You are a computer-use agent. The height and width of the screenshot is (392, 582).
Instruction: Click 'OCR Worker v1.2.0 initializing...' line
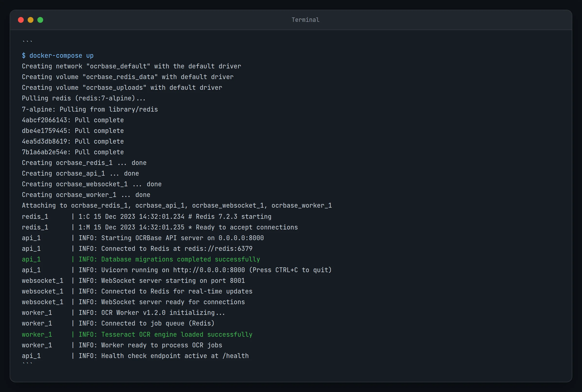(x=123, y=313)
